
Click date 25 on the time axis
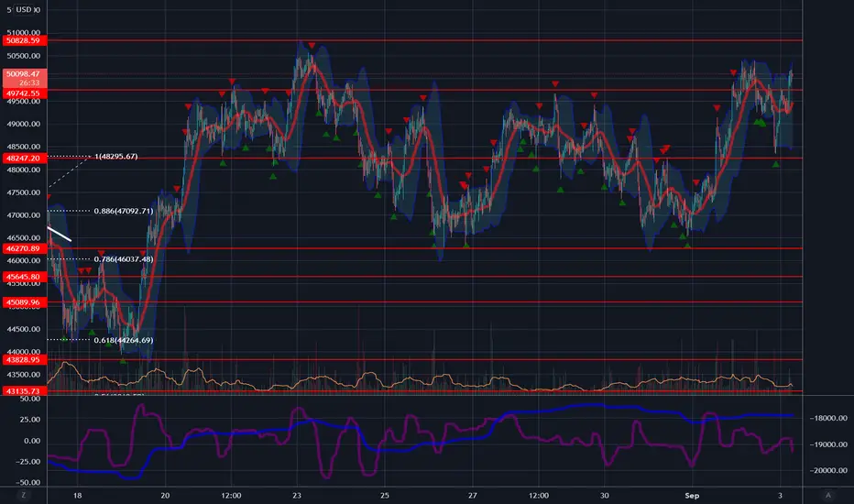pyautogui.click(x=385, y=495)
